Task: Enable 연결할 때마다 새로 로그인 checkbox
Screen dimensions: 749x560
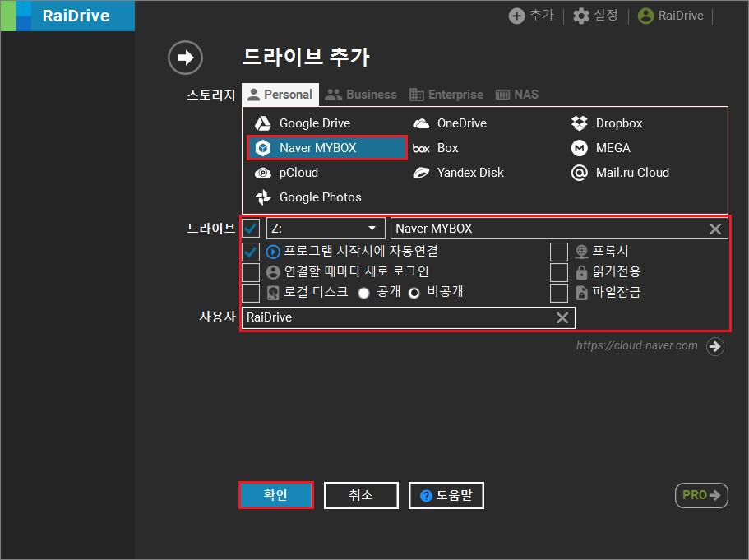Action: tap(251, 272)
